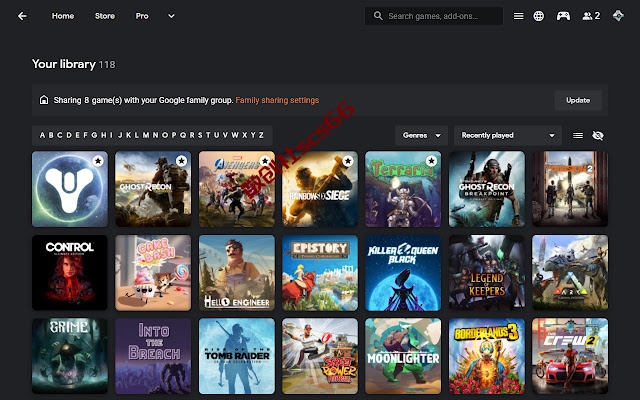Toggle favorite star on Rainbow Six Siege
Image resolution: width=640 pixels, height=400 pixels.
[348, 161]
